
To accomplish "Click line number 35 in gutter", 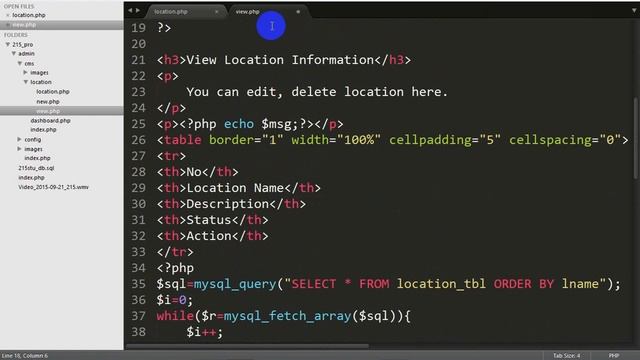I will click(138, 284).
